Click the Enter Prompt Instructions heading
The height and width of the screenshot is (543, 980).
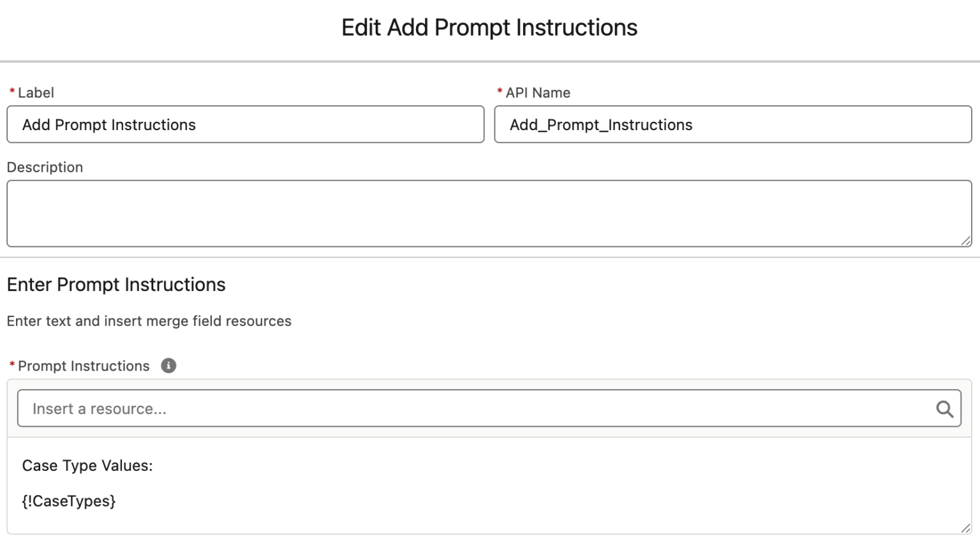click(x=116, y=285)
